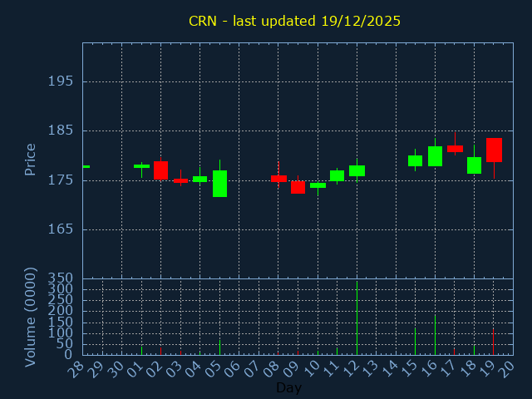Click the 185 price axis label

[61, 131]
